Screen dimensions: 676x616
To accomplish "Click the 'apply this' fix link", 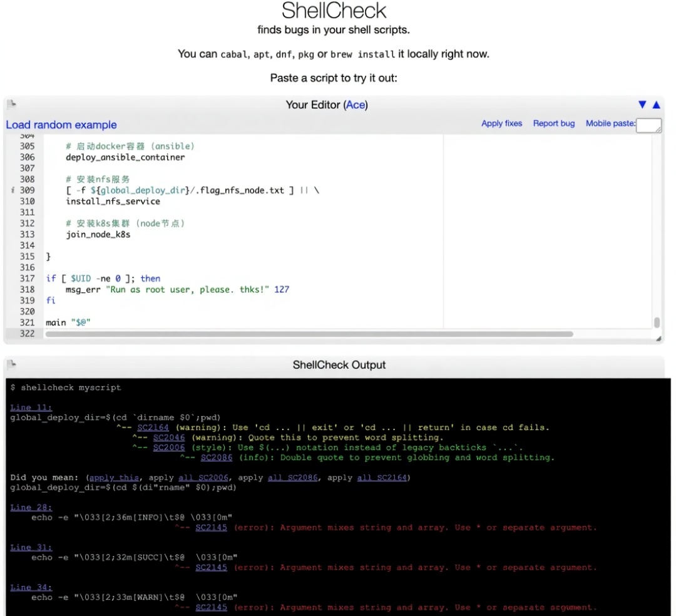I will tap(114, 478).
